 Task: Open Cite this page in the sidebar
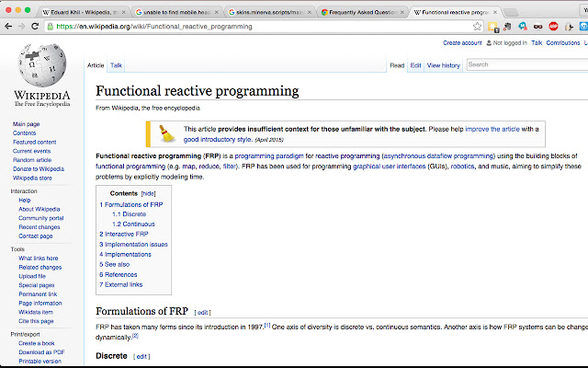36,321
